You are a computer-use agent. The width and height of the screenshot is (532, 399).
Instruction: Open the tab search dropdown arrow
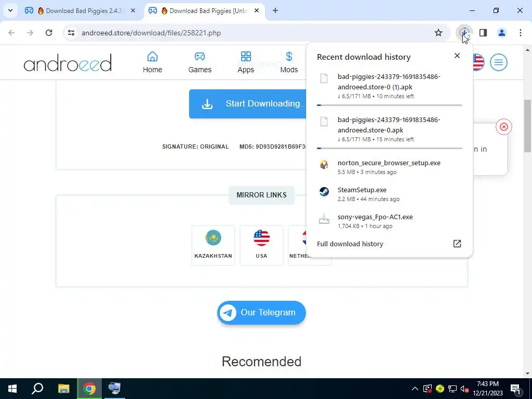click(x=10, y=10)
